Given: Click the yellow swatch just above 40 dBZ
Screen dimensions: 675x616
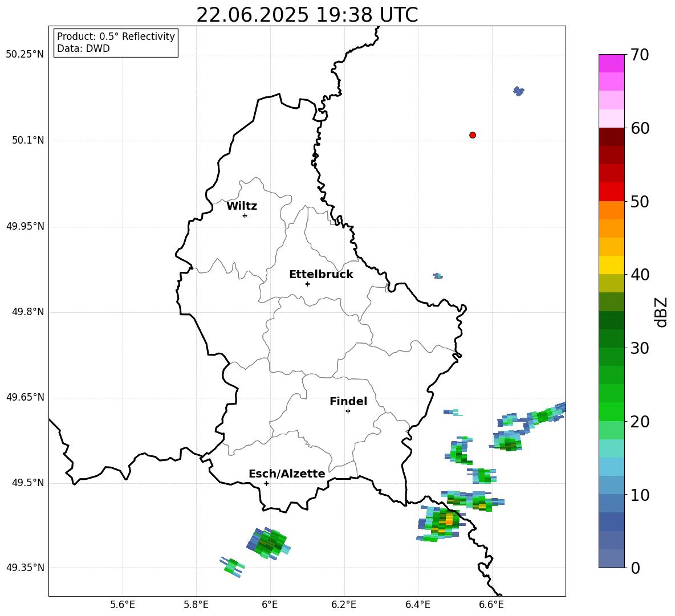Looking at the screenshot, I should (x=611, y=265).
